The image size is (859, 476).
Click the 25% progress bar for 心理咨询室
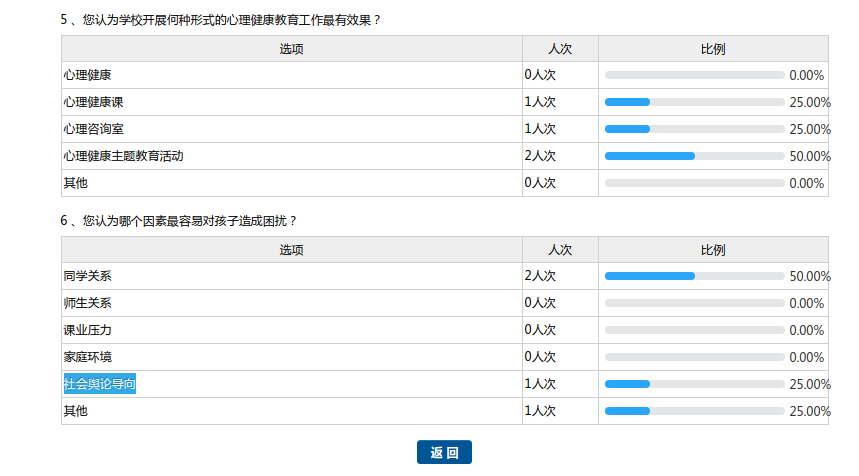694,129
